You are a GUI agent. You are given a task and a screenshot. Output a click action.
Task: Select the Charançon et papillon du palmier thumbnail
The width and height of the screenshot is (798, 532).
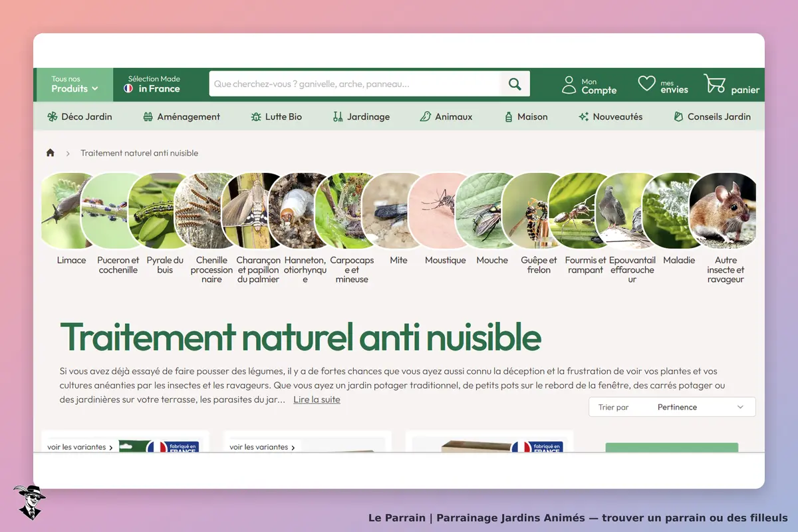(249, 211)
